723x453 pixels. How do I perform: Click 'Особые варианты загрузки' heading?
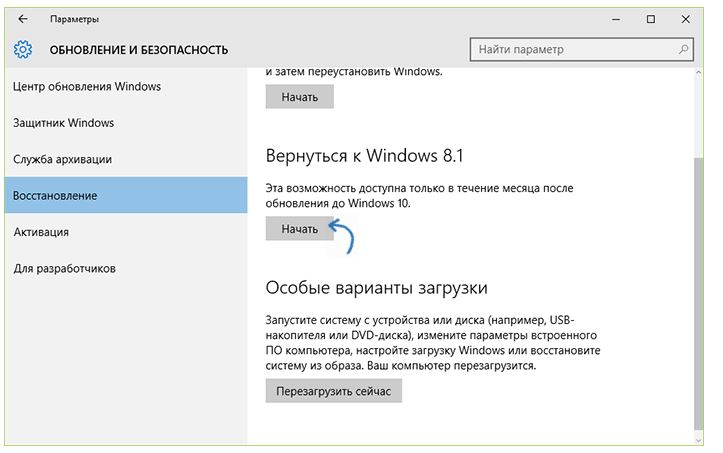(x=376, y=288)
